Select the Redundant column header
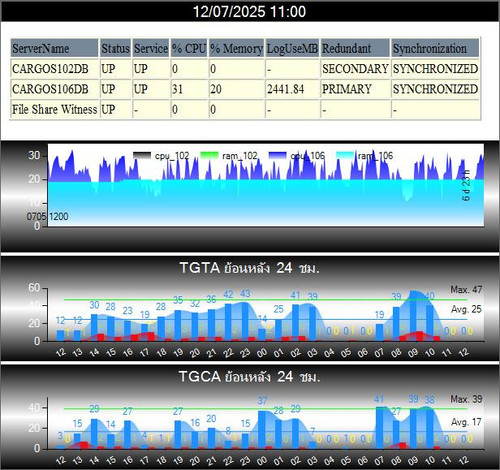Viewport: 500px width, 470px height. [x=355, y=48]
